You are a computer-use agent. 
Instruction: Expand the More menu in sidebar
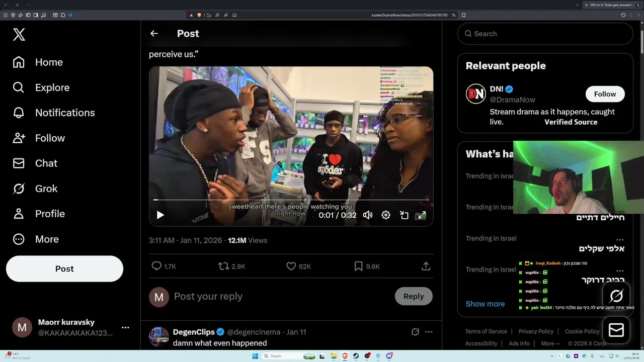pos(36,239)
